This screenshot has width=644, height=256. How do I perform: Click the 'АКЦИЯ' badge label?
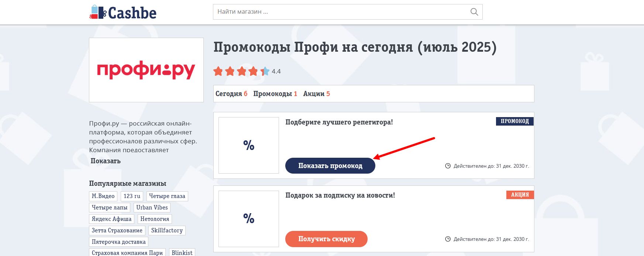520,195
